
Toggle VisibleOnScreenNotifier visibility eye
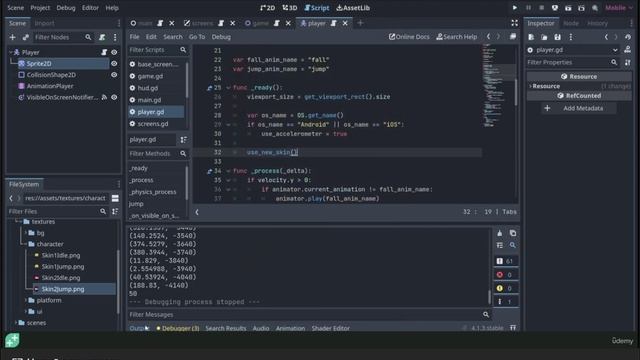pyautogui.click(x=114, y=97)
